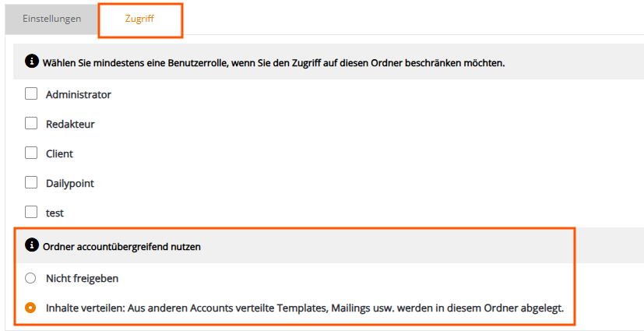
Task: Switch to the Einstellungen tab
Action: [51, 19]
